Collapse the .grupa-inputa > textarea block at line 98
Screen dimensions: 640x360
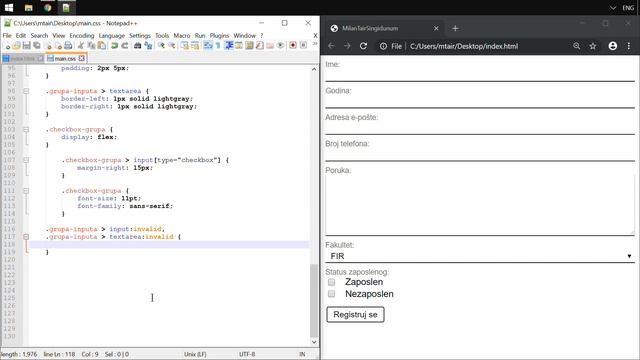tap(26, 91)
